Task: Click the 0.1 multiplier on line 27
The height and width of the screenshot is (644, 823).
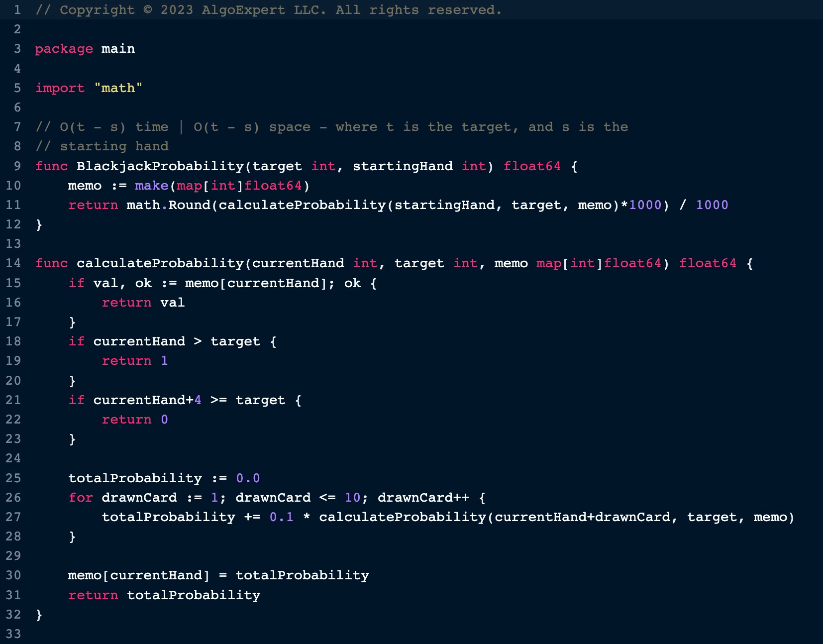Action: [281, 517]
